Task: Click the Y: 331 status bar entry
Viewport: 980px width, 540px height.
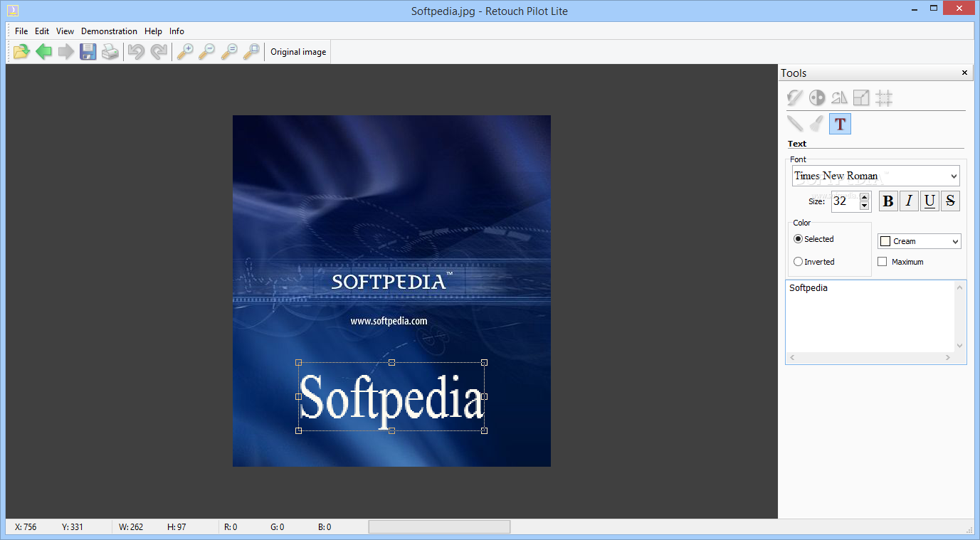Action: pos(73,527)
